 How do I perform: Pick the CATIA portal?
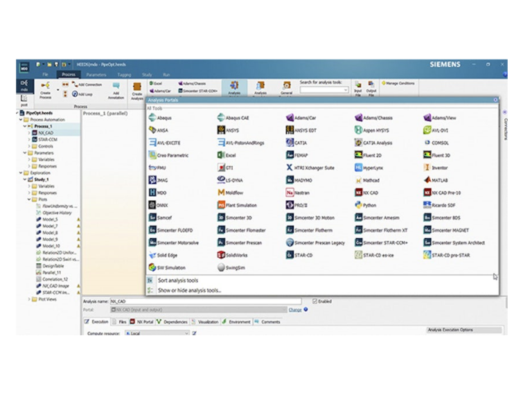click(296, 143)
